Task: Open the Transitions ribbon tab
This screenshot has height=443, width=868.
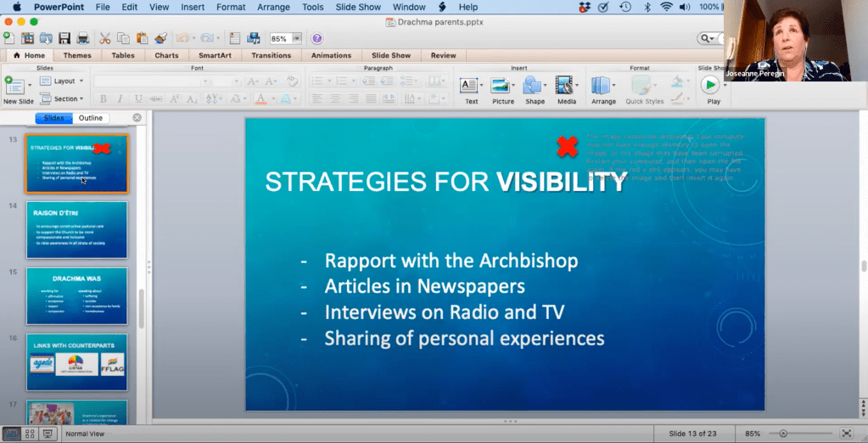Action: pyautogui.click(x=271, y=55)
